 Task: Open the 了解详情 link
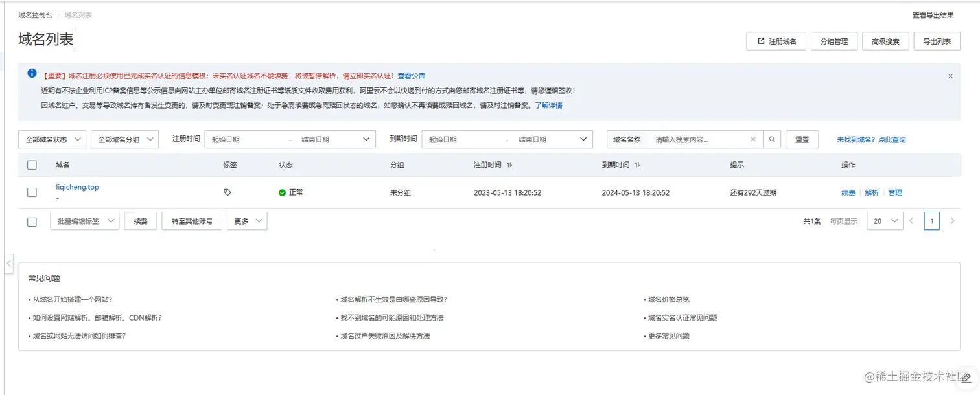click(x=548, y=106)
